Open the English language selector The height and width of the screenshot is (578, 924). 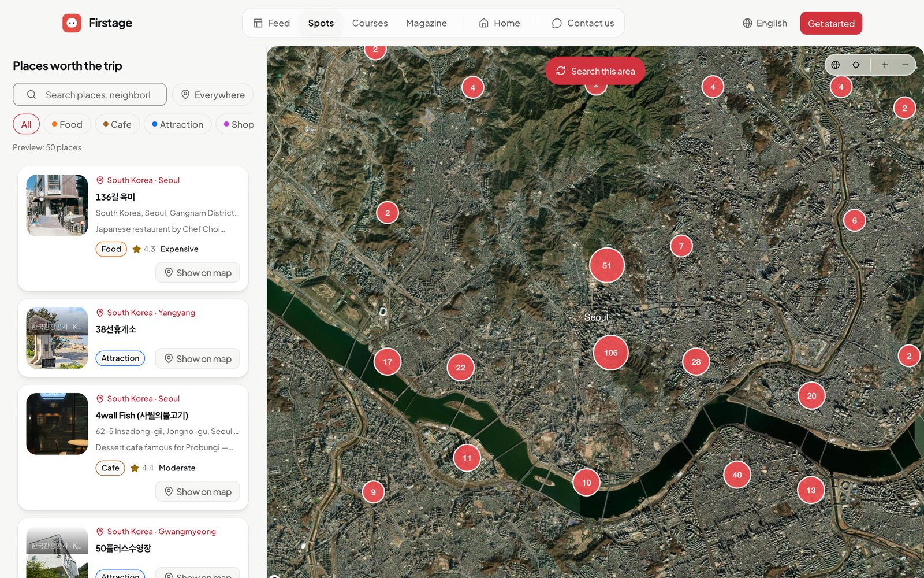point(765,23)
